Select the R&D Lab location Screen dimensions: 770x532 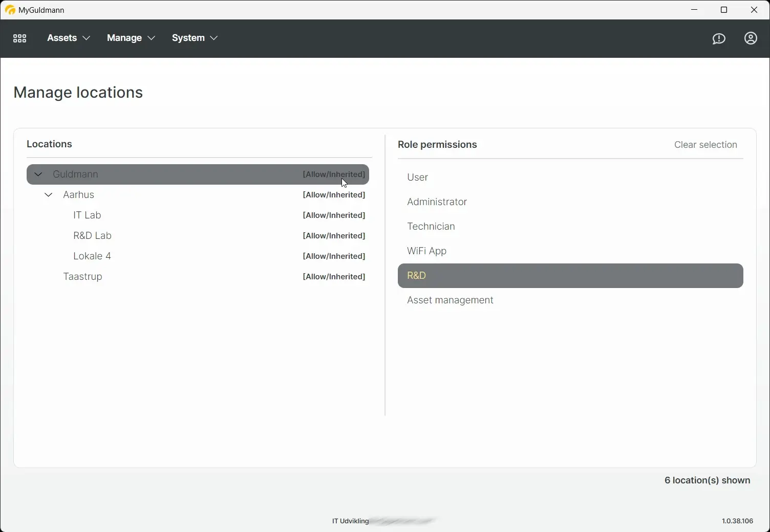click(x=93, y=235)
